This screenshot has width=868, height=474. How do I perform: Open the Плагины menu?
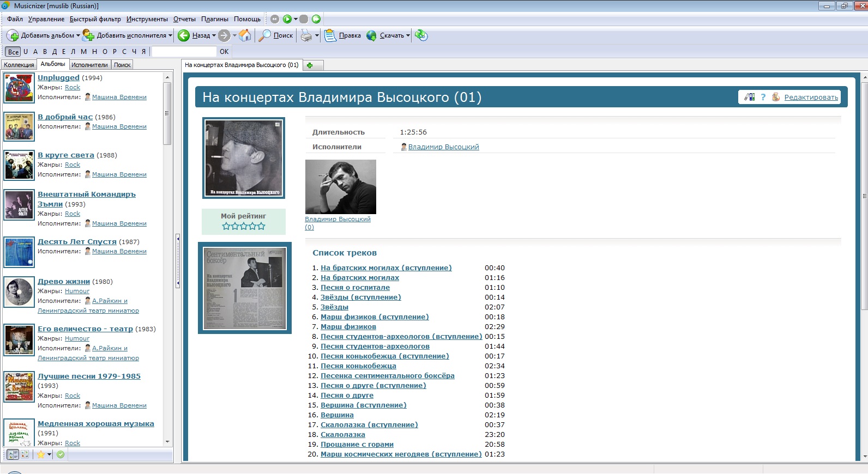[215, 19]
